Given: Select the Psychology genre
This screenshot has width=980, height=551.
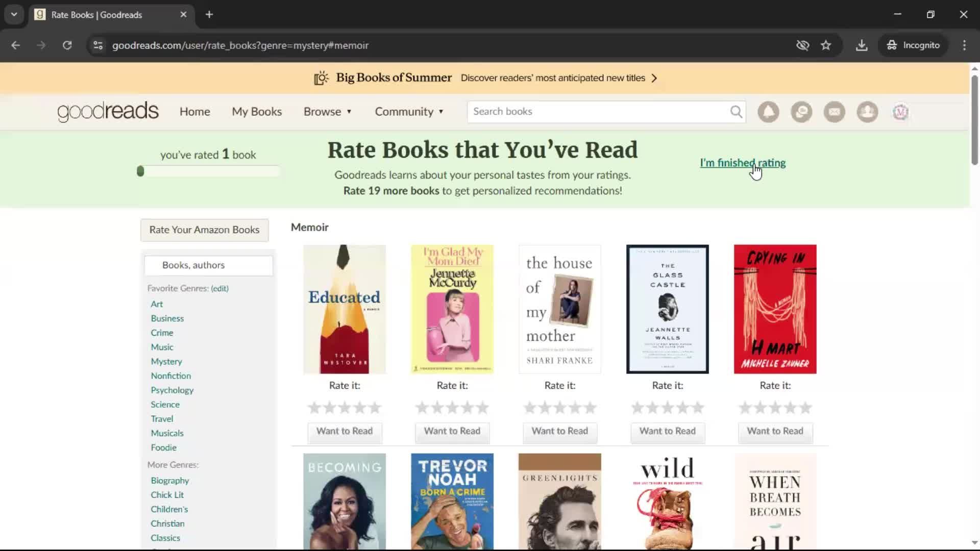Looking at the screenshot, I should tap(172, 390).
